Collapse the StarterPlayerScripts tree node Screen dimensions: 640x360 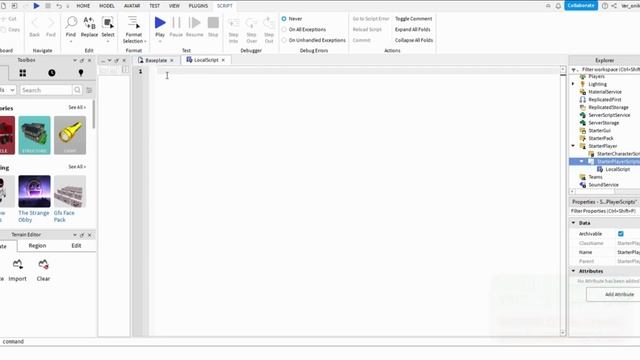[582, 161]
